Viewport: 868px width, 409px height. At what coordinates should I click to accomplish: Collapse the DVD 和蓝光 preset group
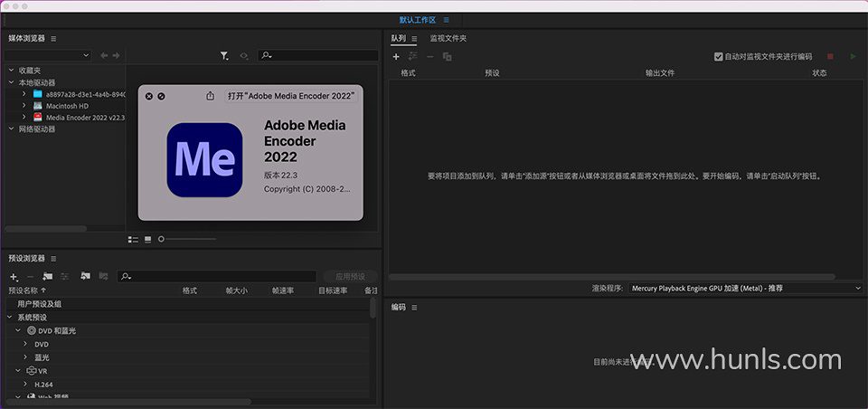(x=18, y=330)
